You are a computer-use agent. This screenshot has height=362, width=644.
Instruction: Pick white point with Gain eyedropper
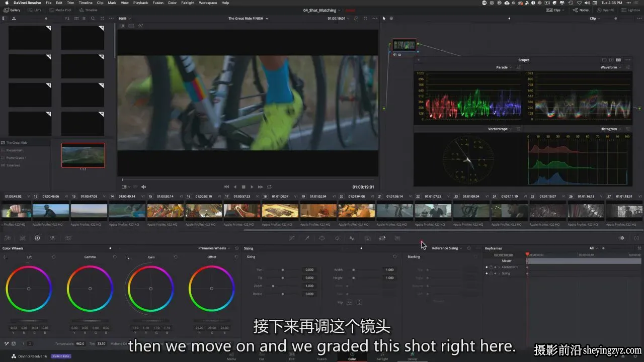127,257
